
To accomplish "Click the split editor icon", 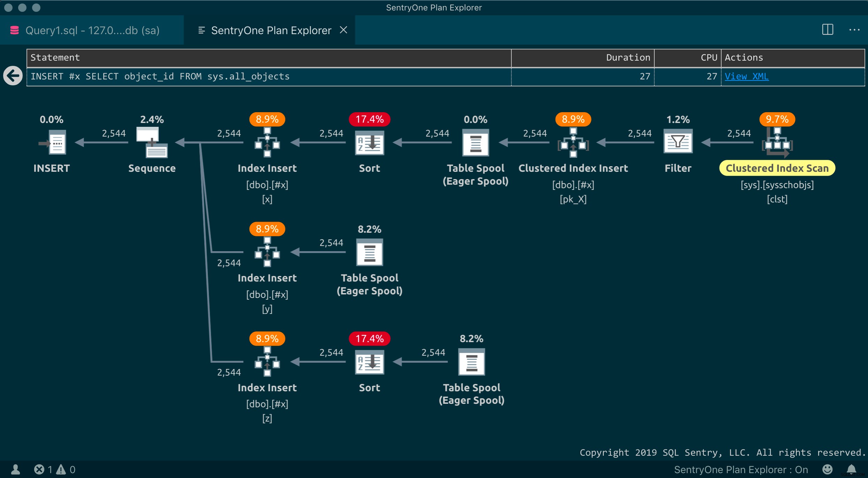I will [828, 30].
